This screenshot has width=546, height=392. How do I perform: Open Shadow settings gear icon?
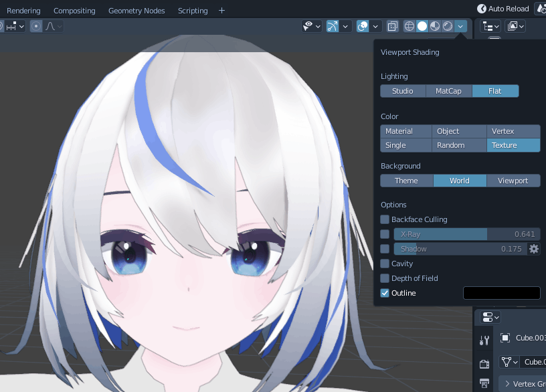(534, 249)
